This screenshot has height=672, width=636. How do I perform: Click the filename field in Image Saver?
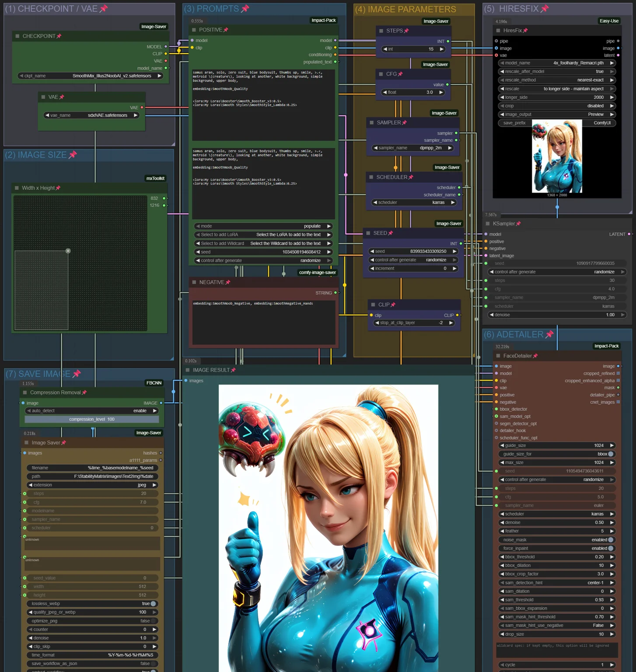(92, 468)
